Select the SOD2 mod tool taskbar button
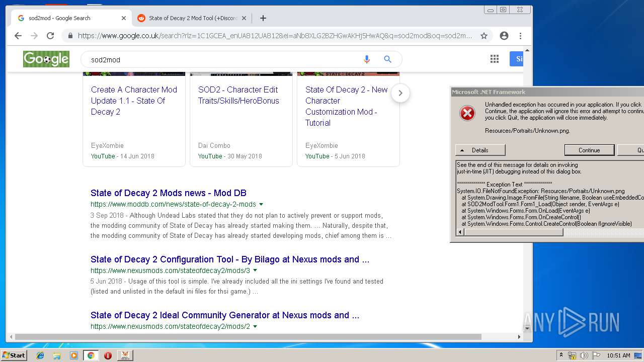Image resolution: width=644 pixels, height=362 pixels. (x=125, y=355)
